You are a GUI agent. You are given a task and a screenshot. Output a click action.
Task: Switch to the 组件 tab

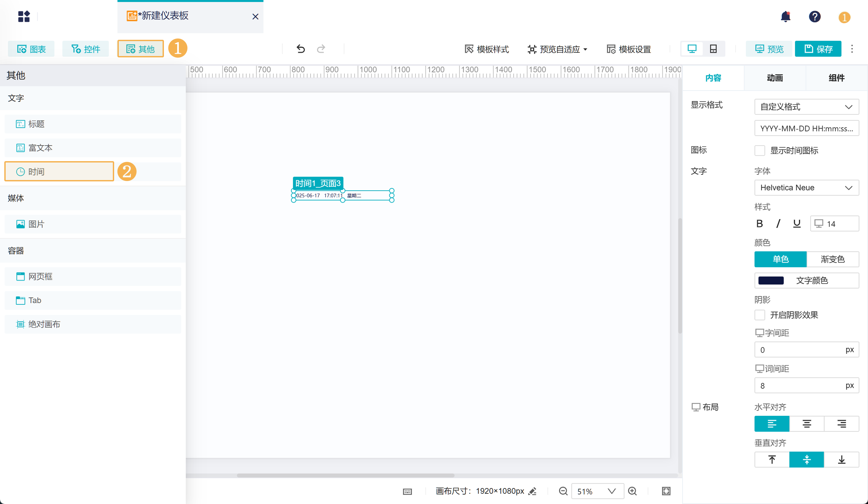(x=836, y=78)
